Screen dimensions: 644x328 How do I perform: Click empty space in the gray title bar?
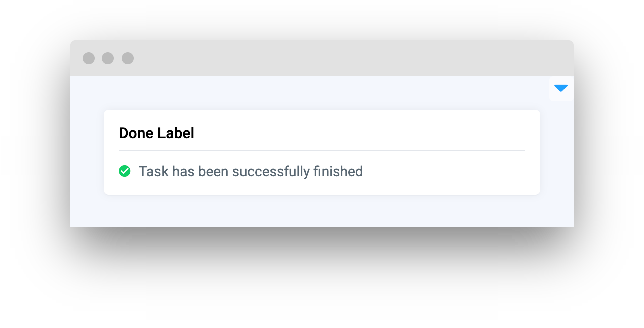[x=352, y=58]
